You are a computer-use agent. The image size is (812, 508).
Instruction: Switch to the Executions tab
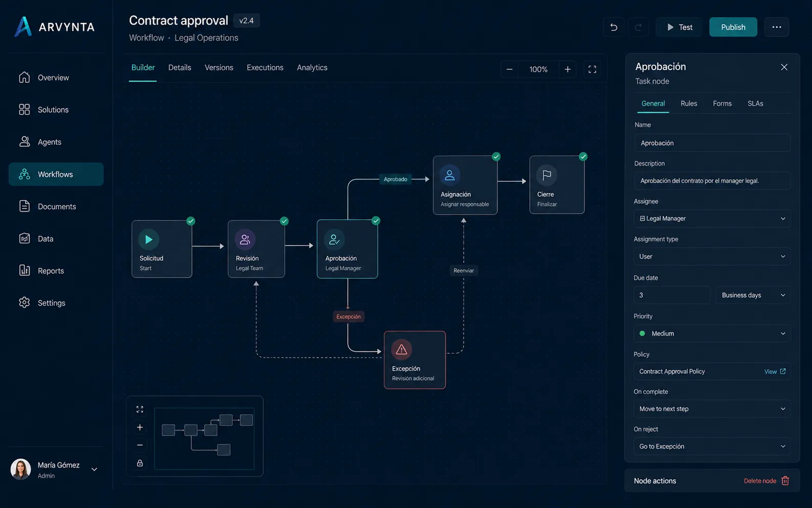coord(265,68)
